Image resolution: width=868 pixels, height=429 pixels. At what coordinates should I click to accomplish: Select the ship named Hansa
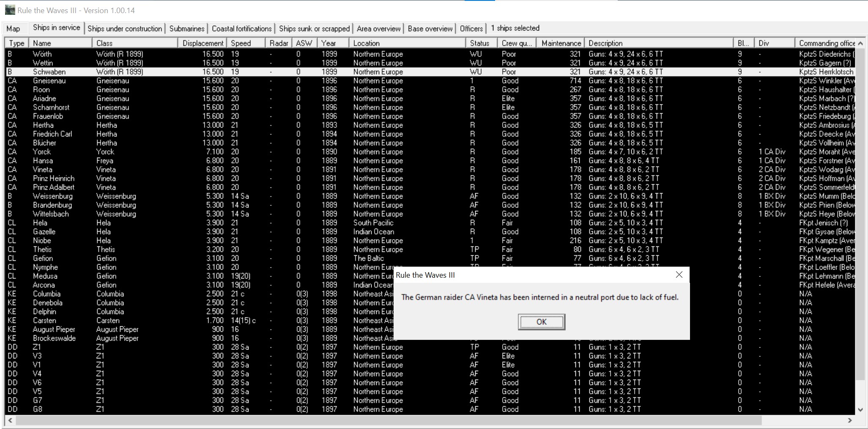tap(430, 161)
